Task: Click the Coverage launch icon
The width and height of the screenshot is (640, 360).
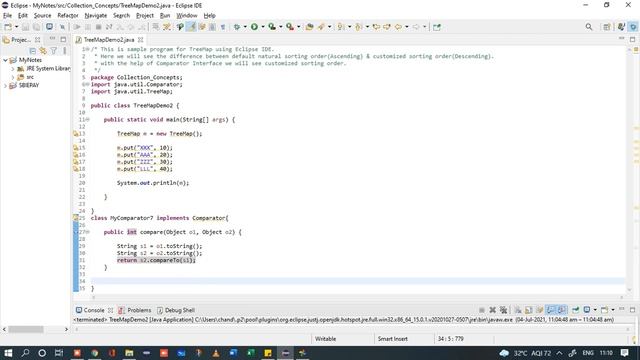Action: click(272, 27)
